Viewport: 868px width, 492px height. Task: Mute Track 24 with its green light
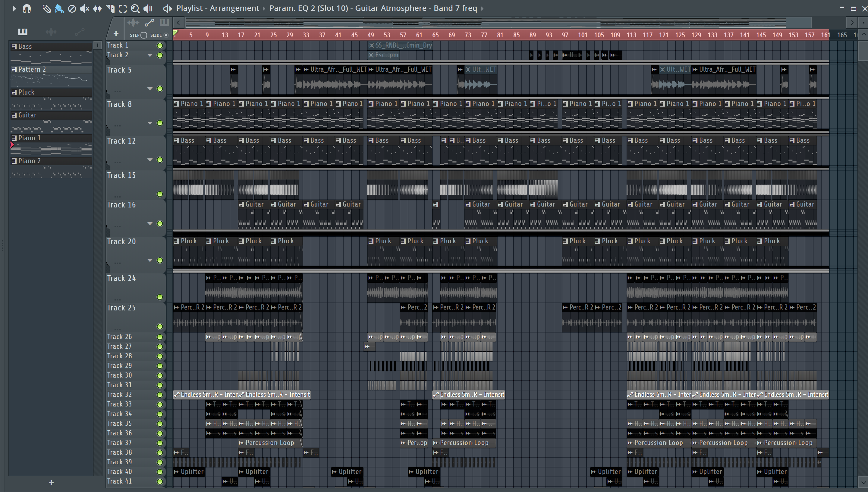(x=160, y=297)
